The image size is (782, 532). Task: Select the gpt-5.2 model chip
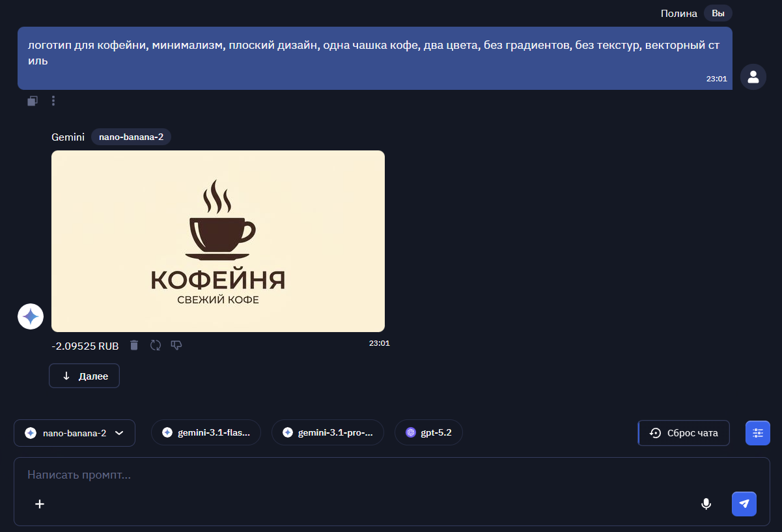pyautogui.click(x=428, y=432)
